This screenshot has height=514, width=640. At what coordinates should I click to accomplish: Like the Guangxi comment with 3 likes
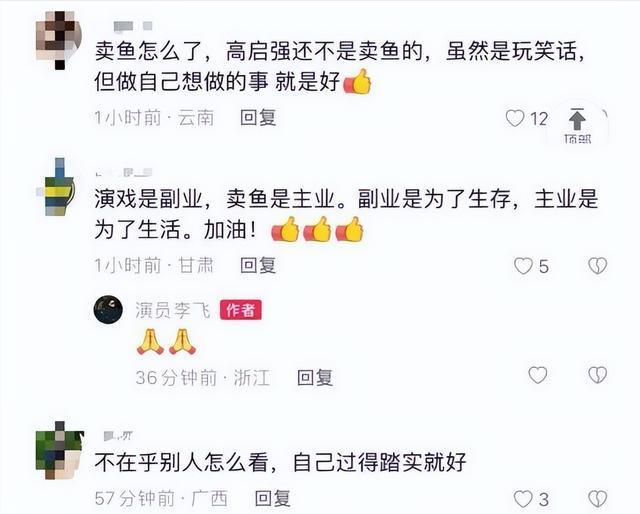tap(523, 499)
